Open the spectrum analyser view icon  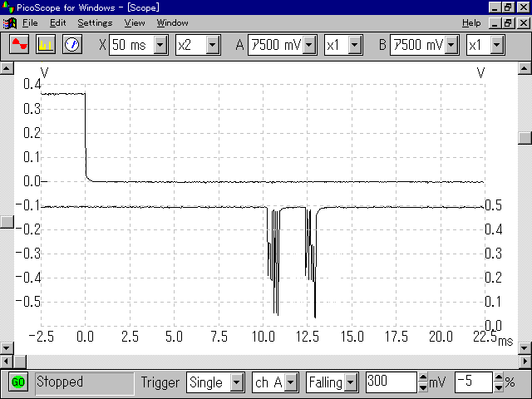coord(46,44)
